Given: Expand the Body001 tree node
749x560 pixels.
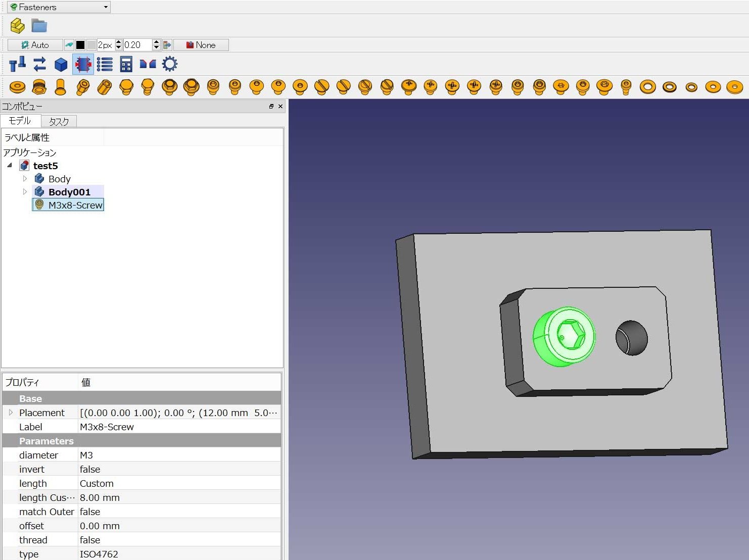Looking at the screenshot, I should [25, 192].
